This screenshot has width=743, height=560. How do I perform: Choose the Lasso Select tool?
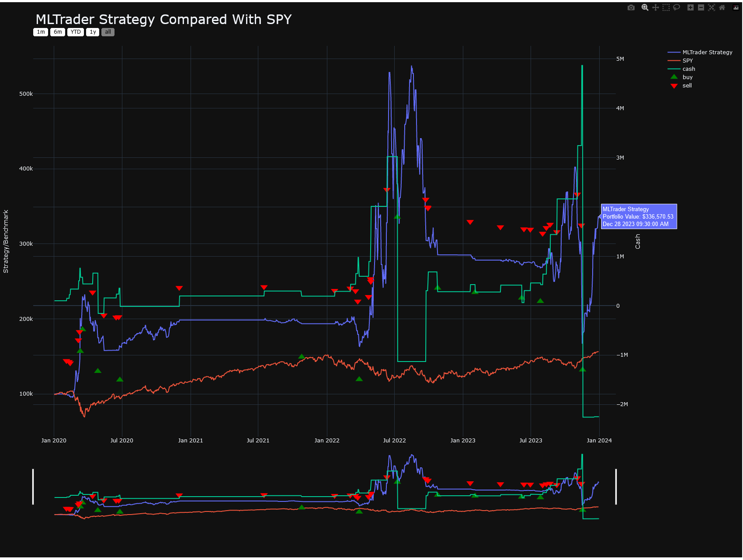tap(677, 7)
